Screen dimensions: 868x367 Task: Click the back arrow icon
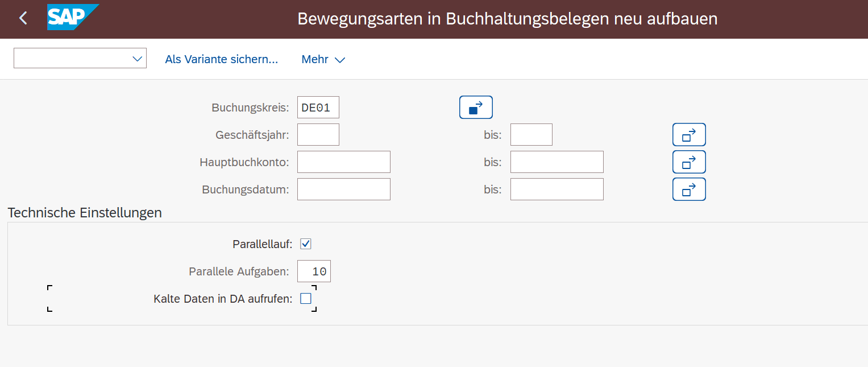point(23,19)
